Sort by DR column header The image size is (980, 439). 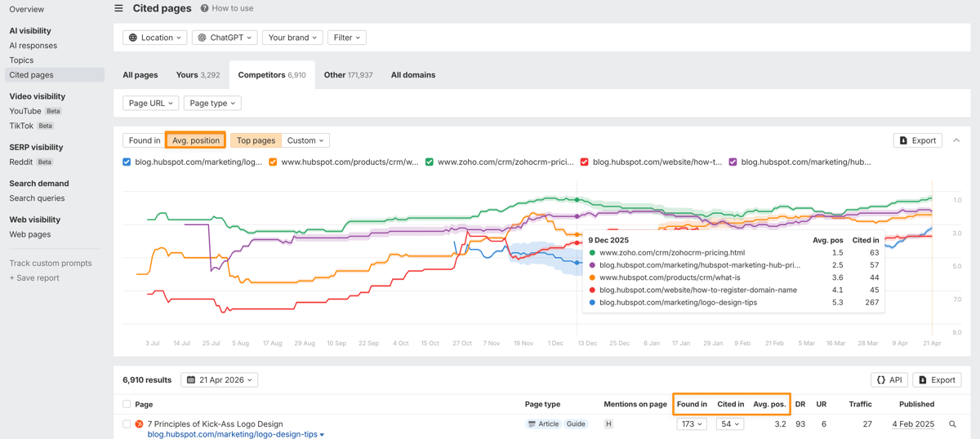(800, 404)
